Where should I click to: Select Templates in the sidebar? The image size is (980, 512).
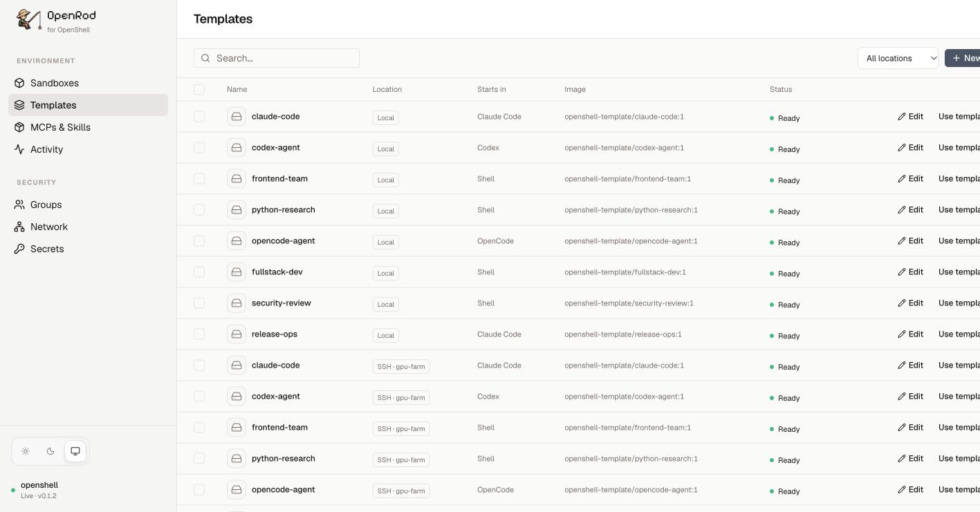click(x=88, y=105)
